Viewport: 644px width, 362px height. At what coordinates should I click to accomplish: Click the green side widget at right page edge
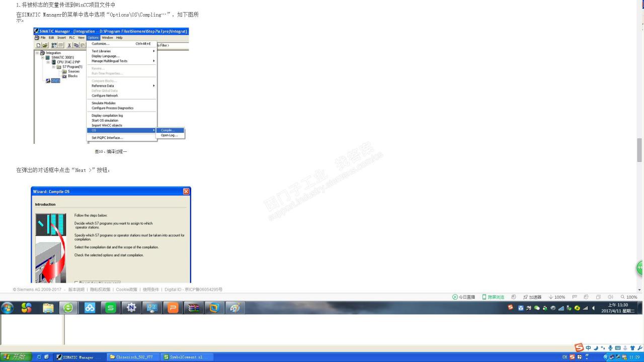tap(640, 268)
